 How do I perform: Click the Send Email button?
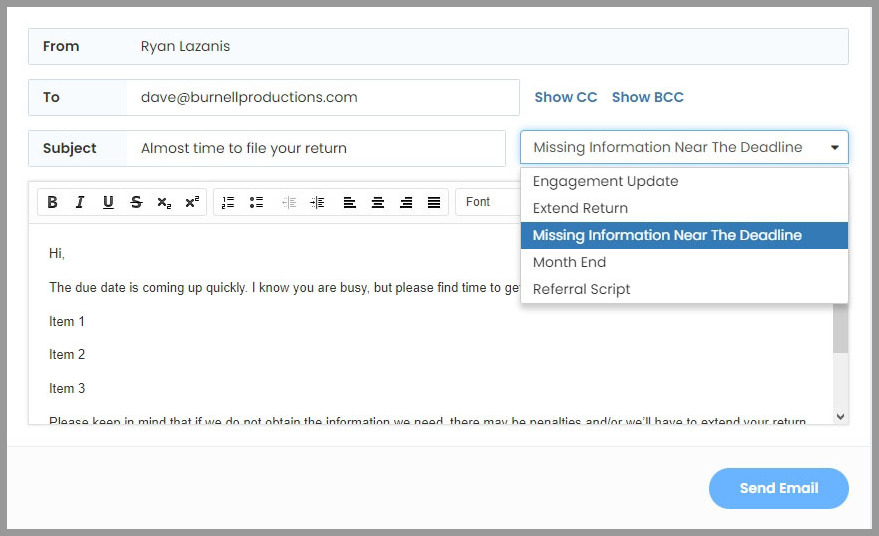(x=779, y=488)
